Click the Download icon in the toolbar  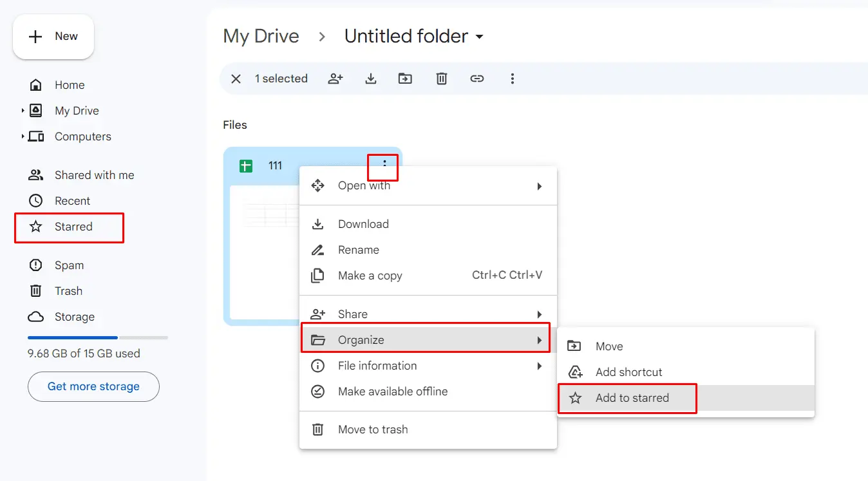click(x=371, y=78)
